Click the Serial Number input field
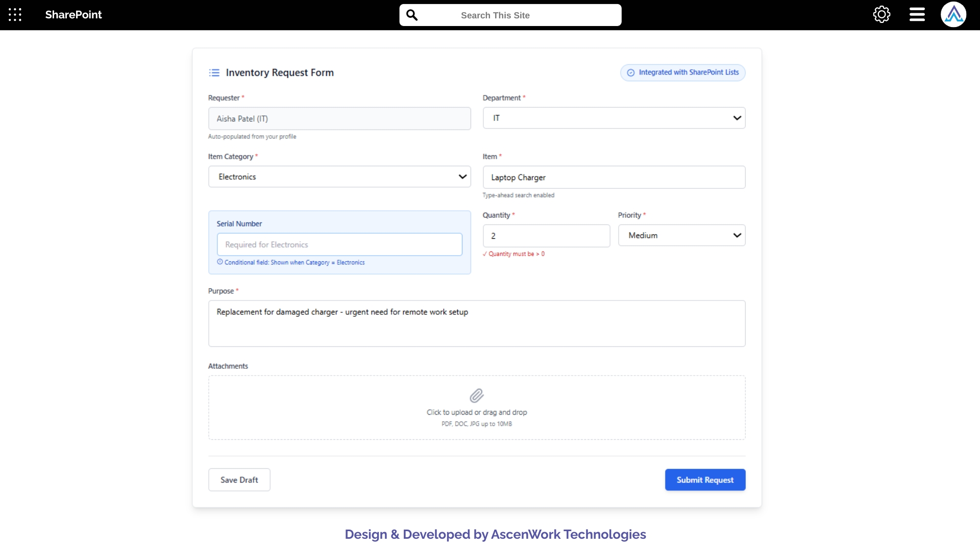 [339, 244]
